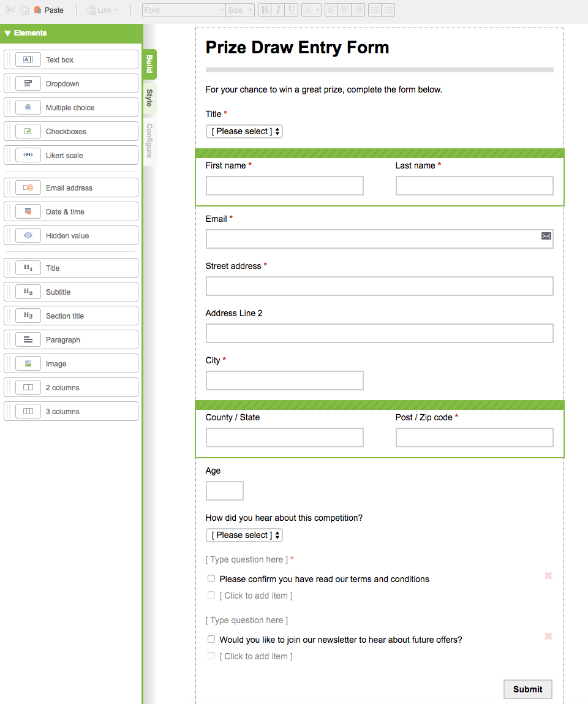Open the Configure tab
The image size is (588, 704).
[149, 140]
